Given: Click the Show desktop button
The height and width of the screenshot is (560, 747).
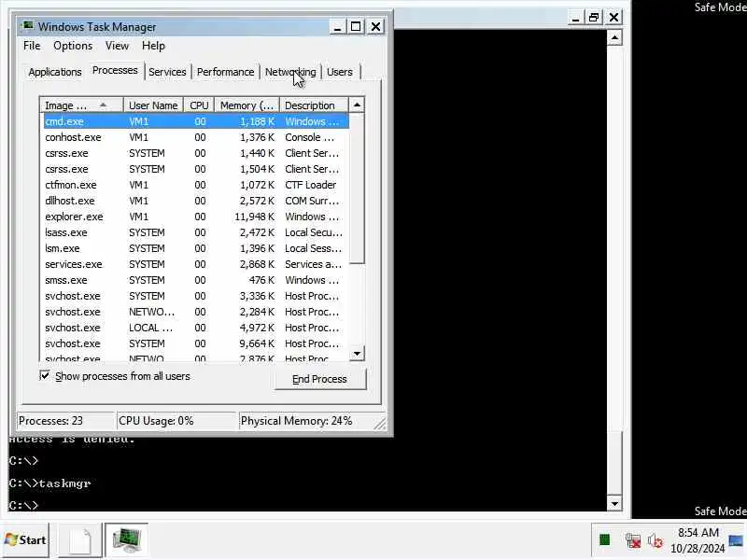Looking at the screenshot, I should 737,540.
